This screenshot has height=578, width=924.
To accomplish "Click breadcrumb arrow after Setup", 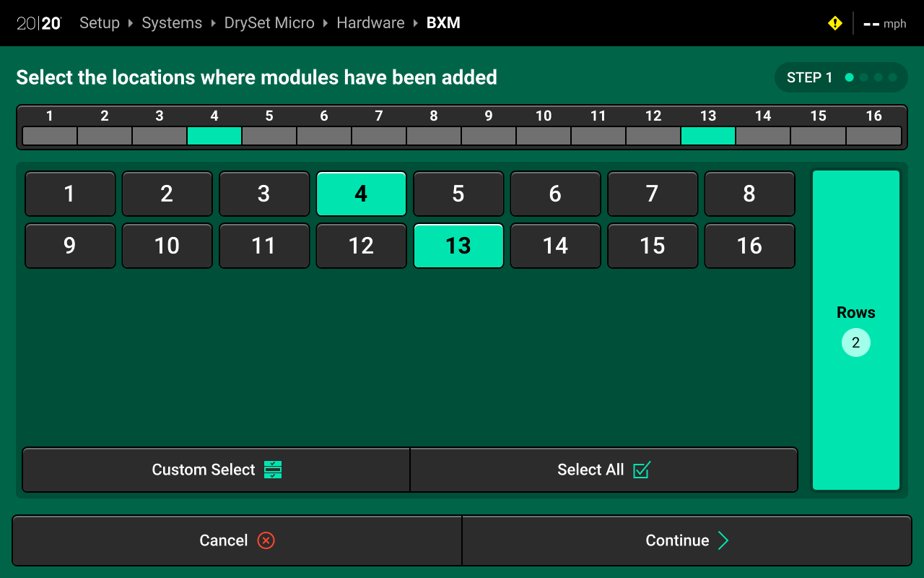I will [131, 23].
